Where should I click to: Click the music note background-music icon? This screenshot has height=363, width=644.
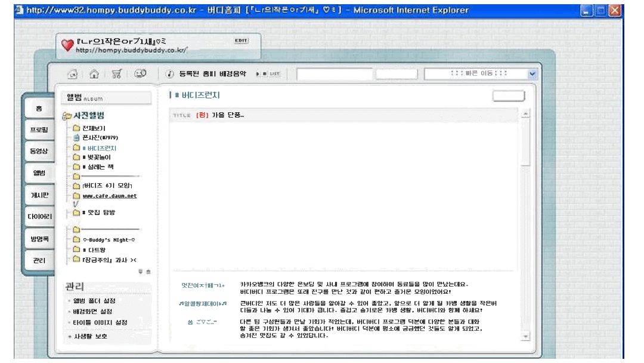click(169, 74)
